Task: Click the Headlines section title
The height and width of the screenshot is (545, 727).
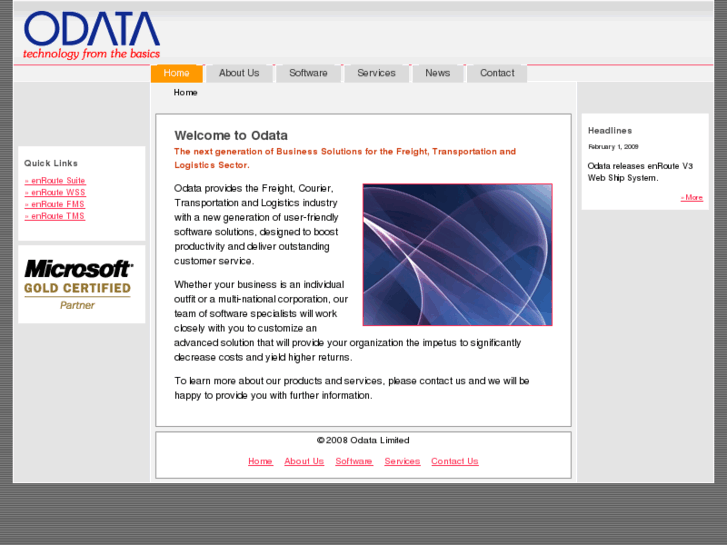Action: [x=610, y=131]
